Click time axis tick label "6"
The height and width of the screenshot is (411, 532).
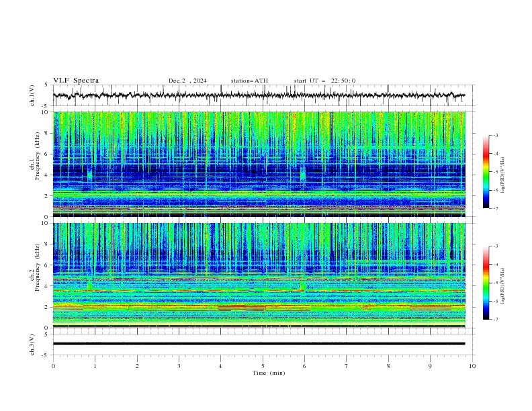click(305, 366)
